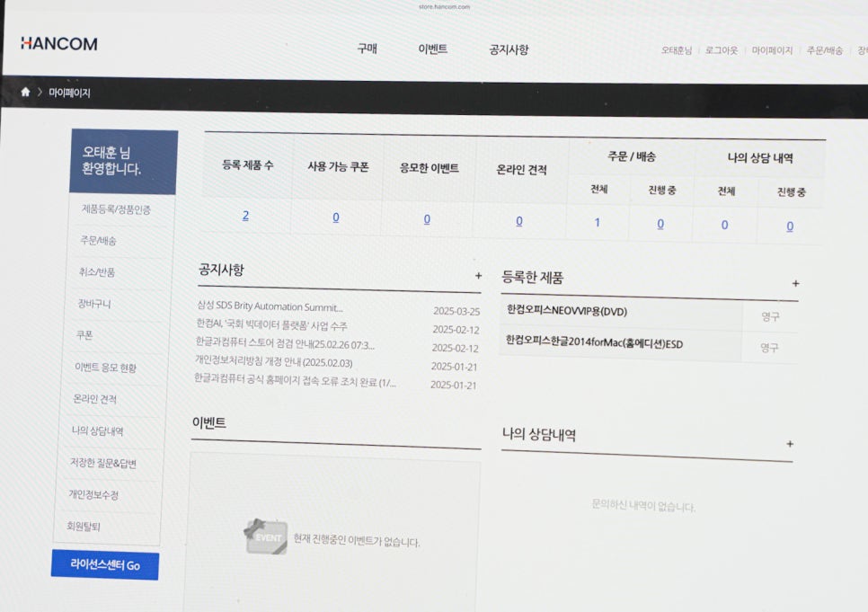This screenshot has height=612, width=868.
Task: Open 개인정보수정 in the sidebar
Action: [93, 494]
